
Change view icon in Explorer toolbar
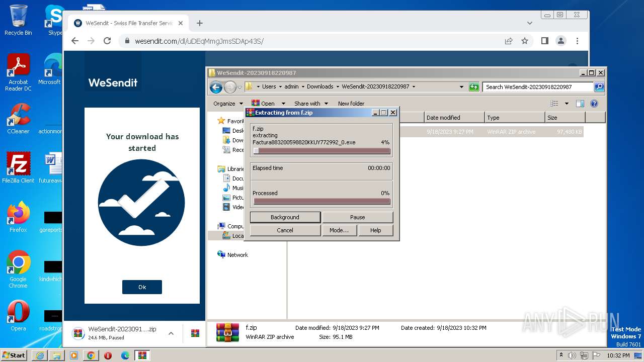(554, 104)
